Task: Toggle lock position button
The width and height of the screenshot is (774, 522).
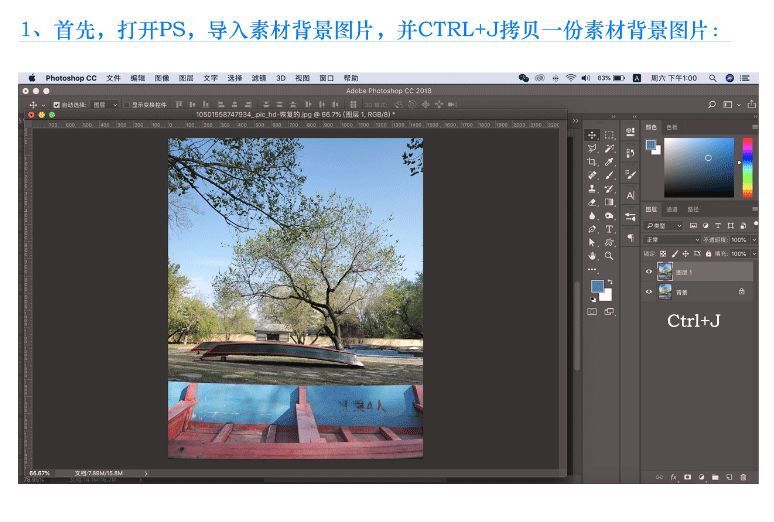Action: [686, 253]
